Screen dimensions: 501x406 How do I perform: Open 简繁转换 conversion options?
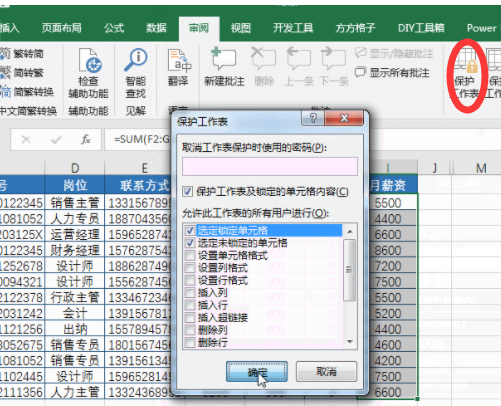click(x=27, y=91)
